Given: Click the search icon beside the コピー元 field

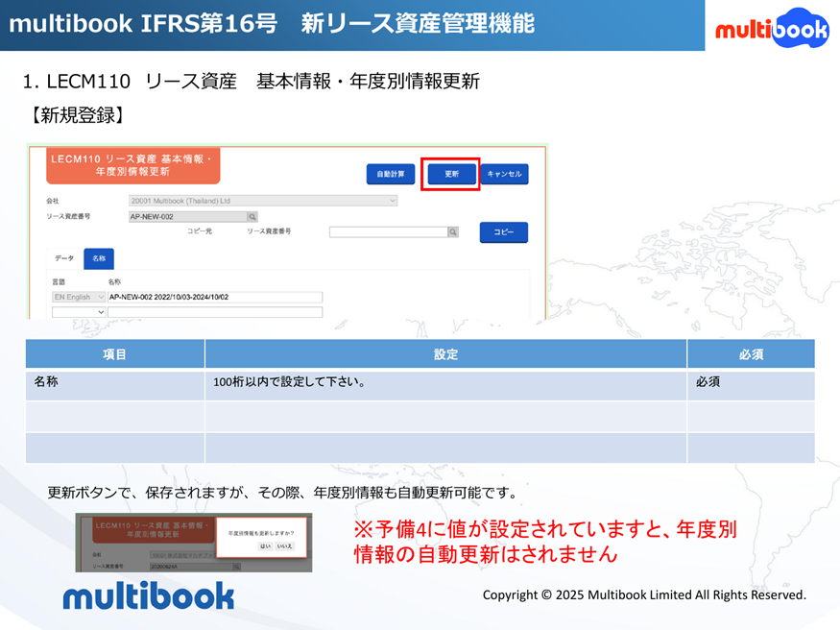Looking at the screenshot, I should (x=453, y=232).
